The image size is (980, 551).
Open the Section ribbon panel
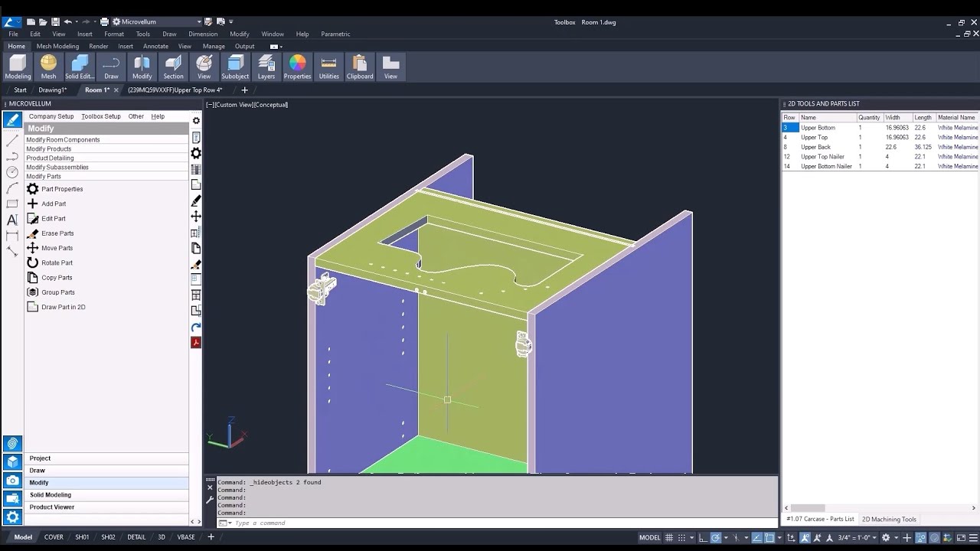point(173,67)
